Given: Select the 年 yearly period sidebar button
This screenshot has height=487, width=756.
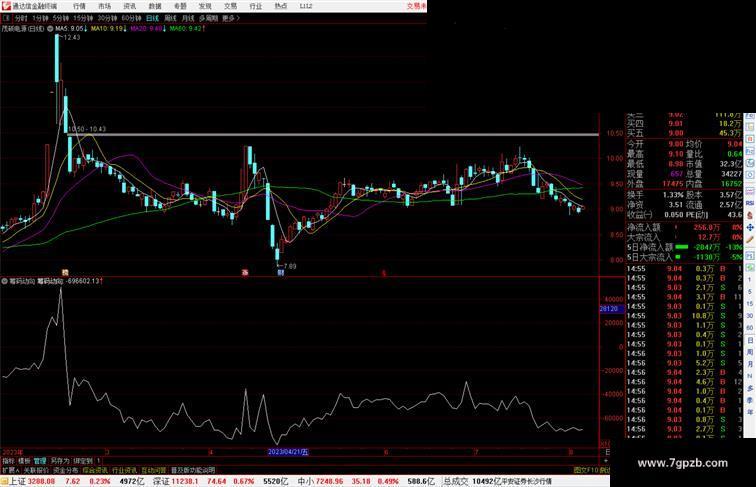Looking at the screenshot, I should click(750, 412).
